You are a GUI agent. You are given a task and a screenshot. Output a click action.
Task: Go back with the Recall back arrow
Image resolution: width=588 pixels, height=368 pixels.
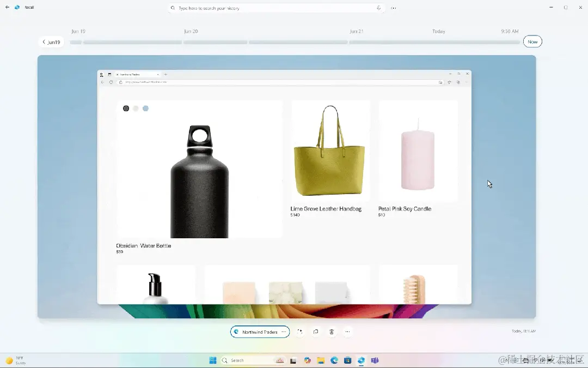(x=7, y=7)
